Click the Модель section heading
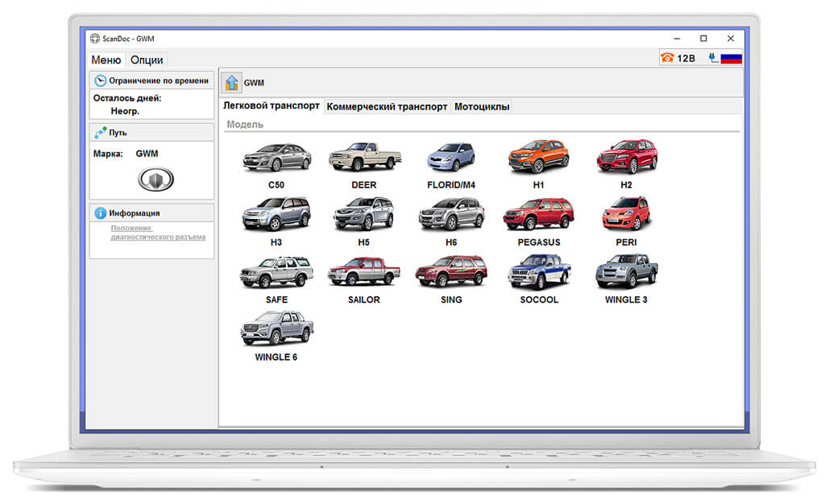 [245, 125]
